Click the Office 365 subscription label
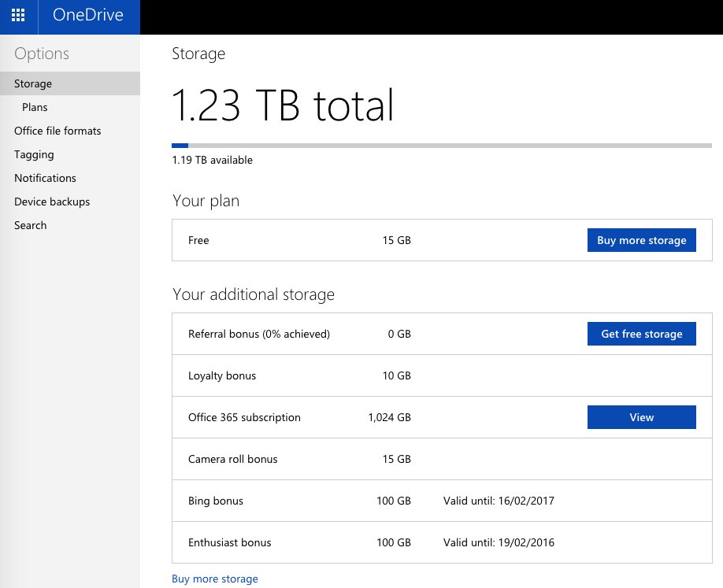The height and width of the screenshot is (588, 723). (x=244, y=417)
